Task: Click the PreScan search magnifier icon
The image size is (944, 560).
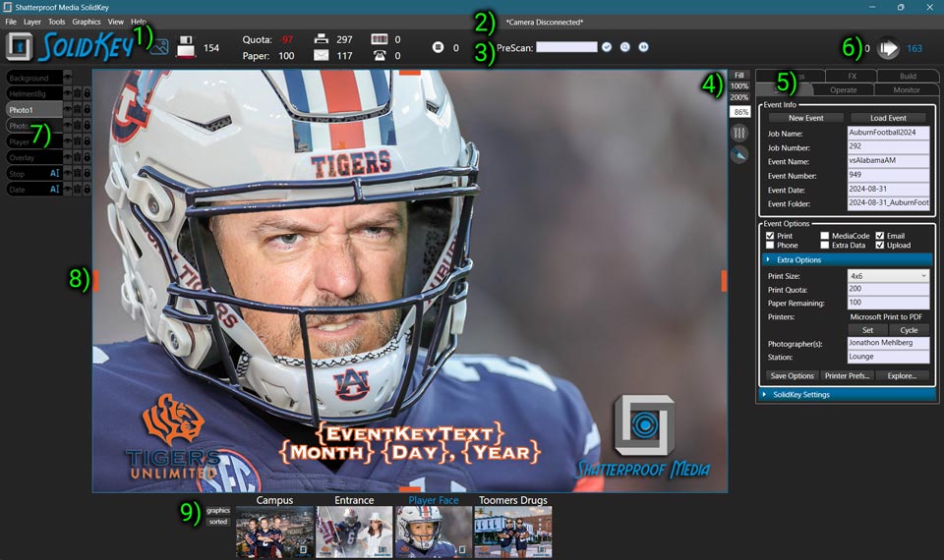Action: 625,47
